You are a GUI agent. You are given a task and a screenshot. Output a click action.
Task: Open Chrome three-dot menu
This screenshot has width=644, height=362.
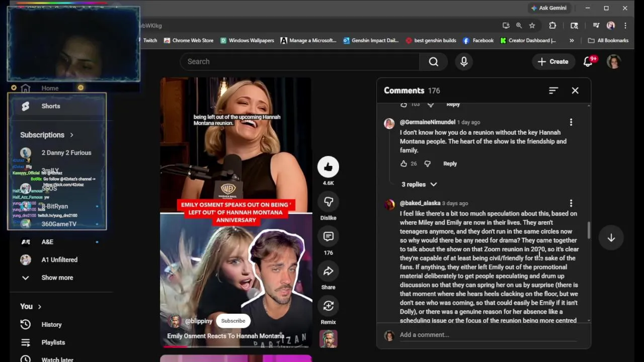point(625,26)
